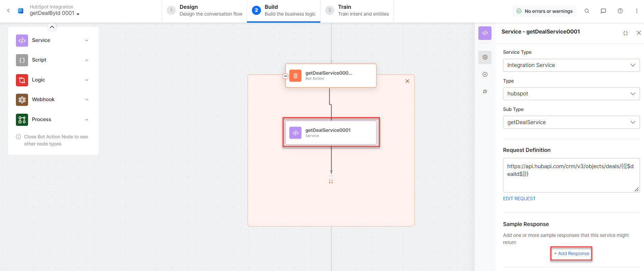Switch to the Train tab
Image resolution: width=644 pixels, height=271 pixels.
[x=357, y=11]
